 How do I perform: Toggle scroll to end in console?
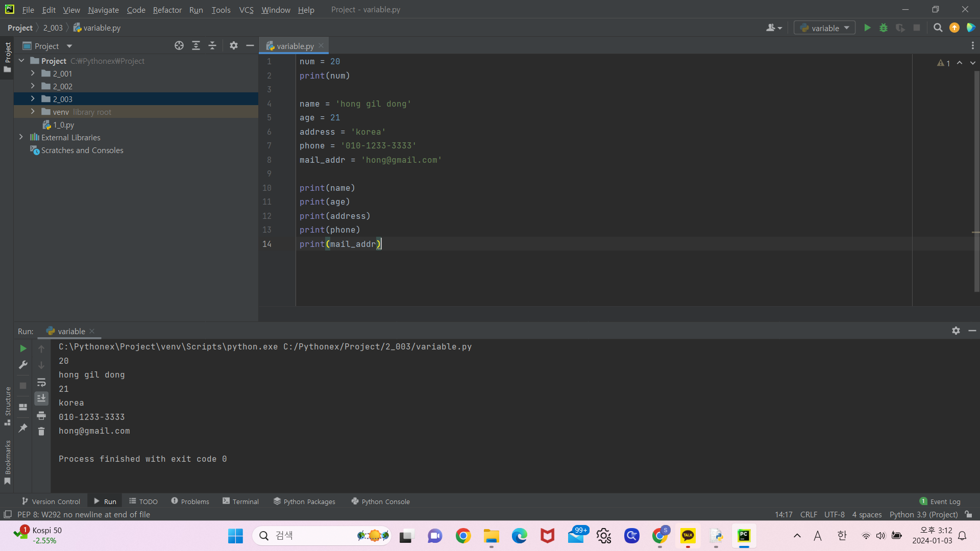tap(41, 398)
